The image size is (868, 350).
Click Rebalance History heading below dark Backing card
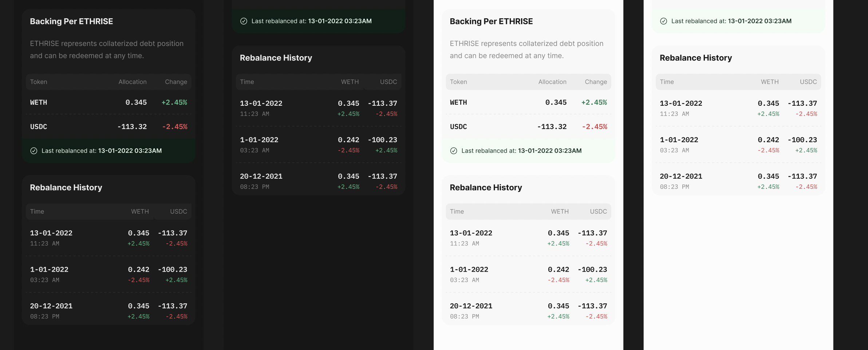coord(66,187)
